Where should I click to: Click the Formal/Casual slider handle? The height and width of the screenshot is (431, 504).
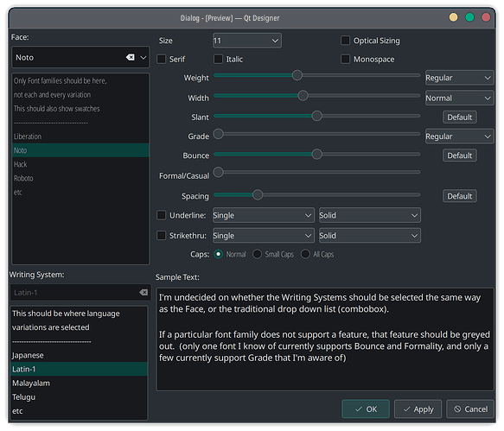218,172
